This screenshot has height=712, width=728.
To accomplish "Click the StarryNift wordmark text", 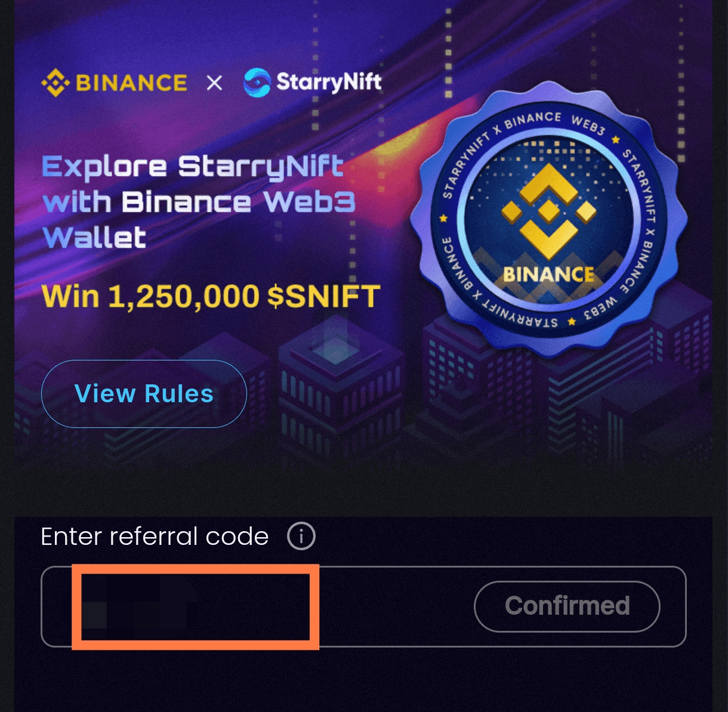I will tap(329, 82).
